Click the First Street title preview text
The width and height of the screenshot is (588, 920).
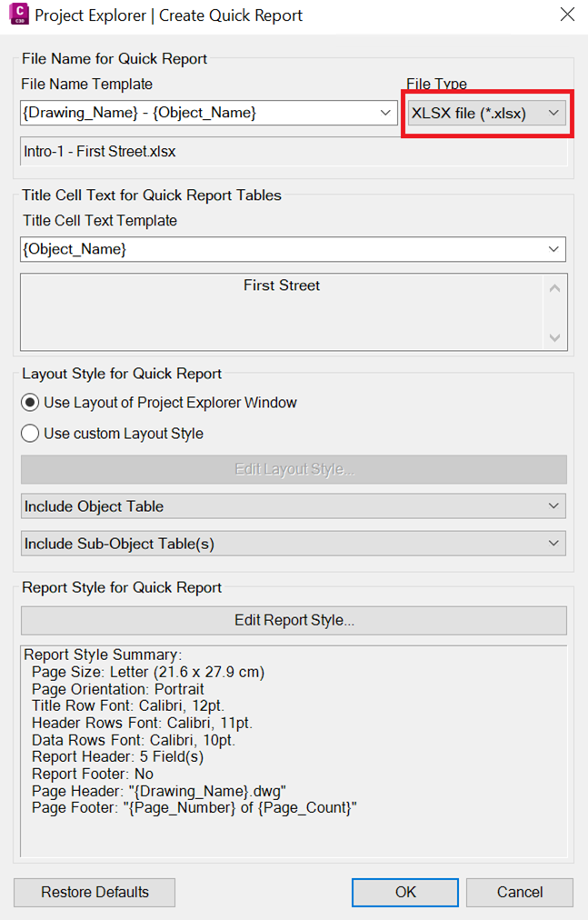(x=282, y=285)
